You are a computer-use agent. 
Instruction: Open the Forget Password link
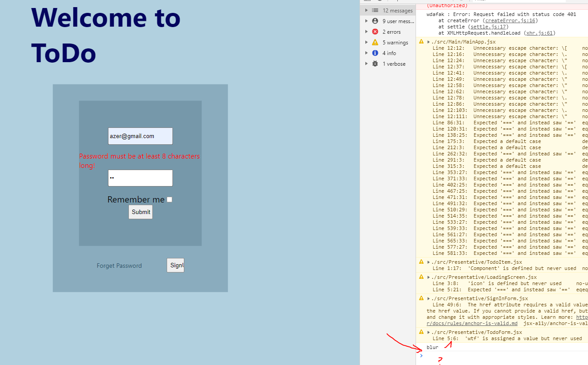tap(119, 266)
